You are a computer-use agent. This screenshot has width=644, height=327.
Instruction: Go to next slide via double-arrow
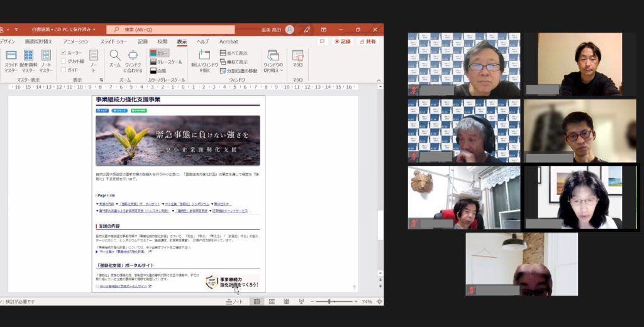380,286
